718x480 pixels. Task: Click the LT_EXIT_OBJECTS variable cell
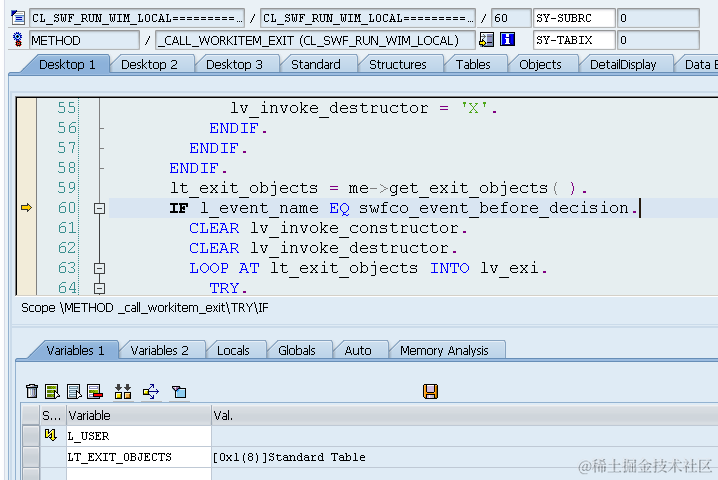[139, 457]
